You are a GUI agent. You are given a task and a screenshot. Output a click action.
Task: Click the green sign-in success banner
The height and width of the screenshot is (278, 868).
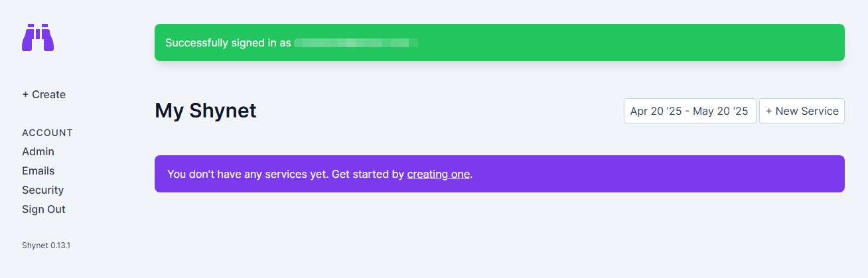pos(500,42)
